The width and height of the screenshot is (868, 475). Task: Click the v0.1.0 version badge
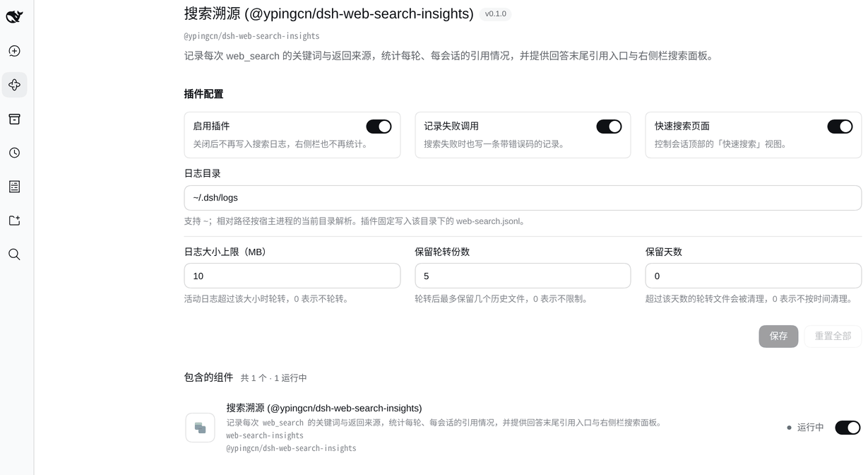[x=495, y=13]
